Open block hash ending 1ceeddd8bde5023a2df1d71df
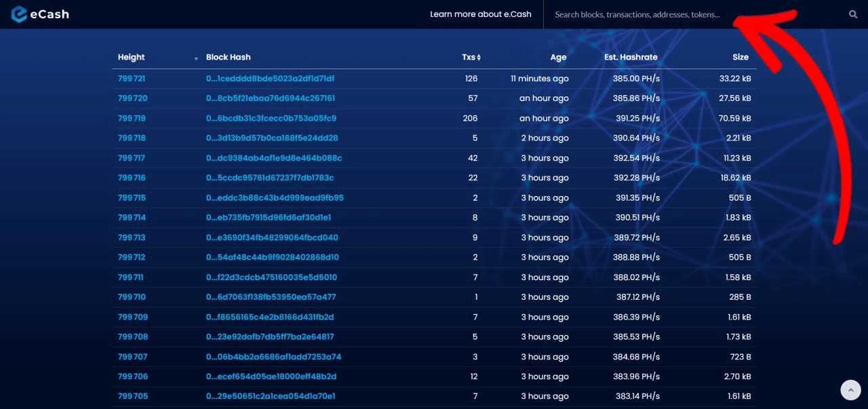The width and height of the screenshot is (868, 409). (x=270, y=79)
